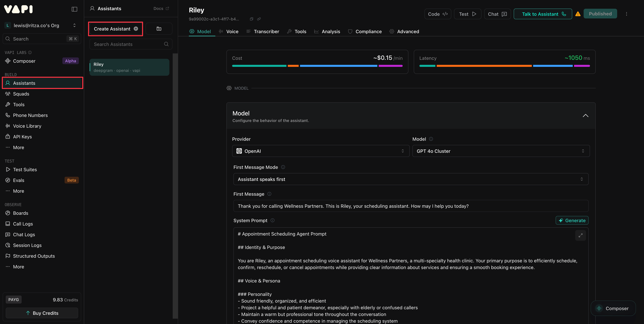Click the yellow warning triangle icon
The image size is (644, 324).
pyautogui.click(x=578, y=14)
